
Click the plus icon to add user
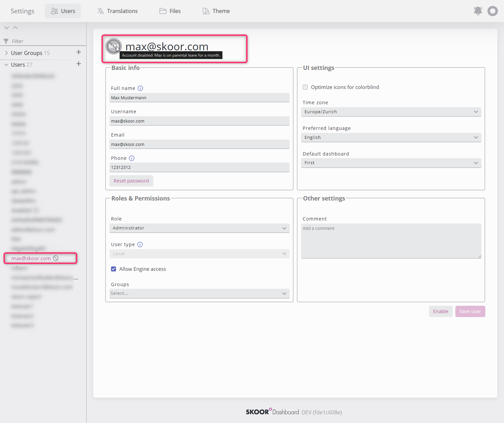(79, 64)
